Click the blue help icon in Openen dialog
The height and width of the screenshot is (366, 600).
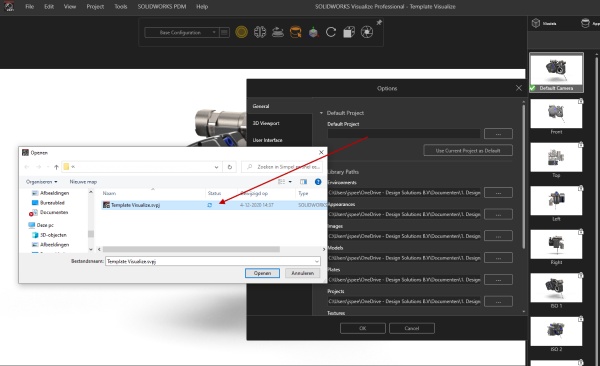click(318, 182)
